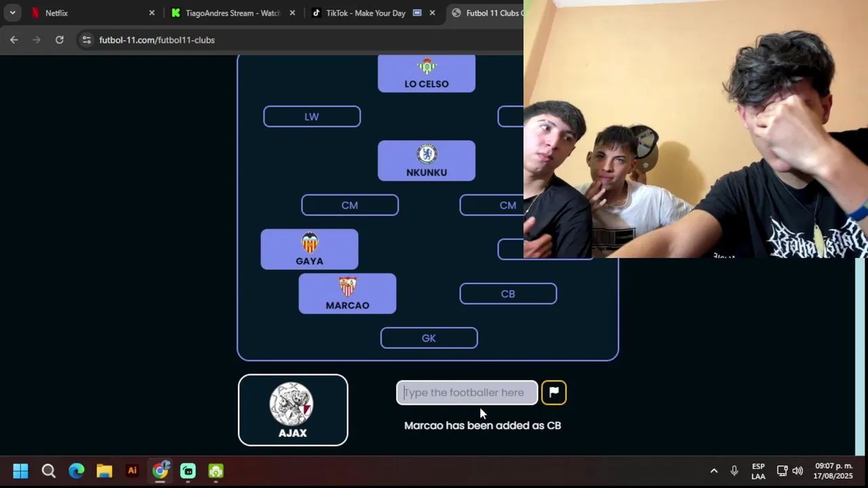Image resolution: width=868 pixels, height=488 pixels.
Task: Open Windows taskbar search
Action: [x=48, y=471]
